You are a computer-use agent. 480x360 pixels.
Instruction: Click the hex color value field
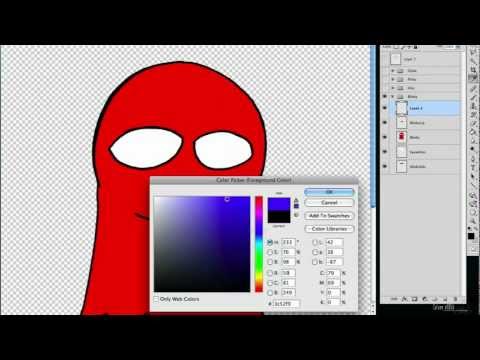pos(286,304)
